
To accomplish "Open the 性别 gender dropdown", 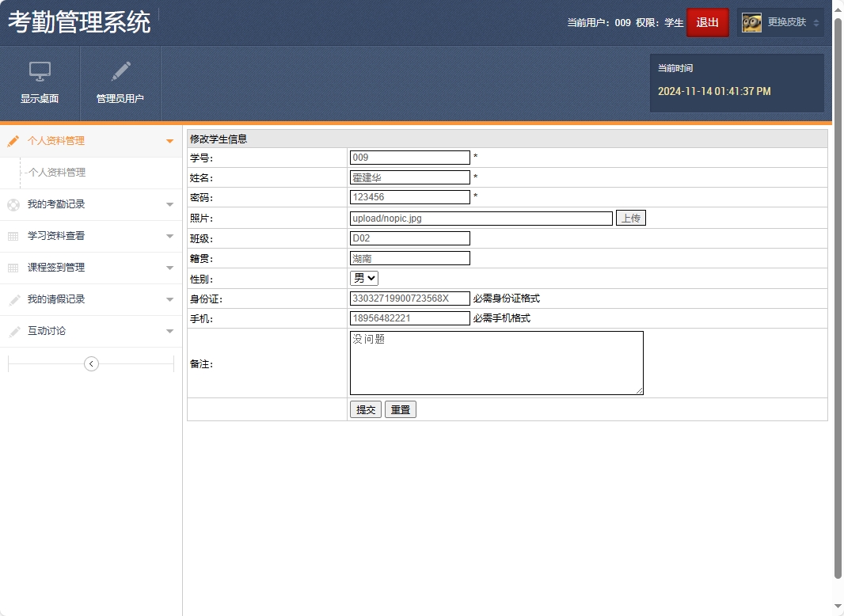I will click(x=364, y=278).
